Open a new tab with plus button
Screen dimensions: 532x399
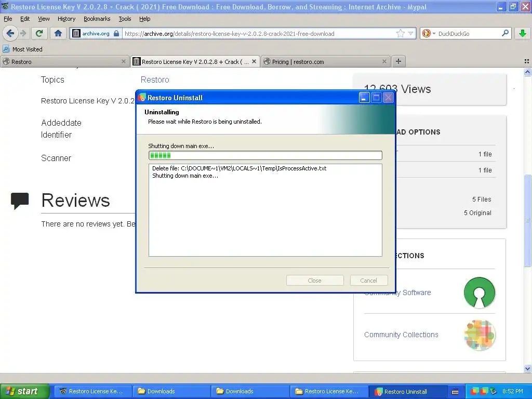click(x=398, y=61)
